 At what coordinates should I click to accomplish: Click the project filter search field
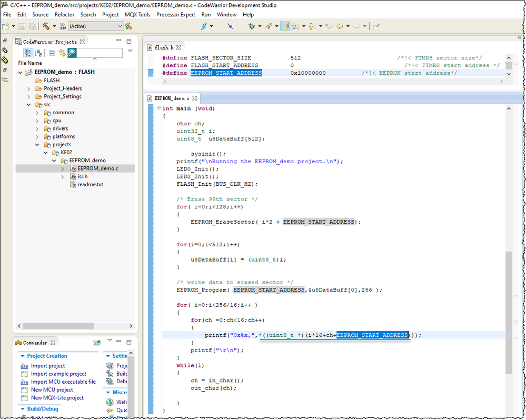click(99, 53)
